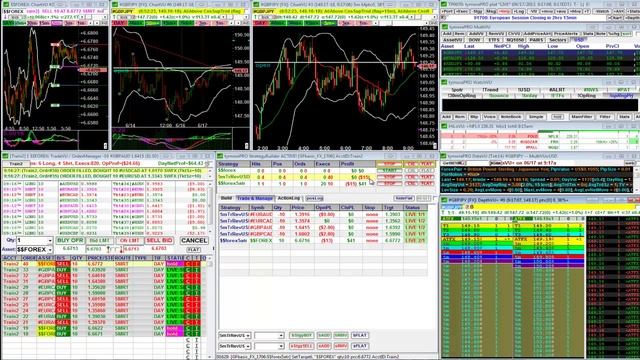
Task: Click the kStgyBUY button
Action: (x=301, y=336)
